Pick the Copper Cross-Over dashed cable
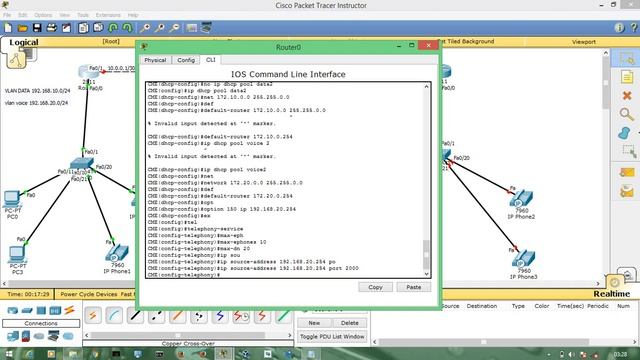This screenshot has height=360, width=640. (156, 316)
